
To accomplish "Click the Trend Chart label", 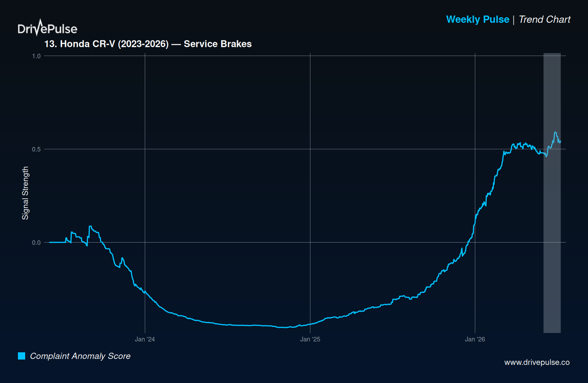I will 545,19.
